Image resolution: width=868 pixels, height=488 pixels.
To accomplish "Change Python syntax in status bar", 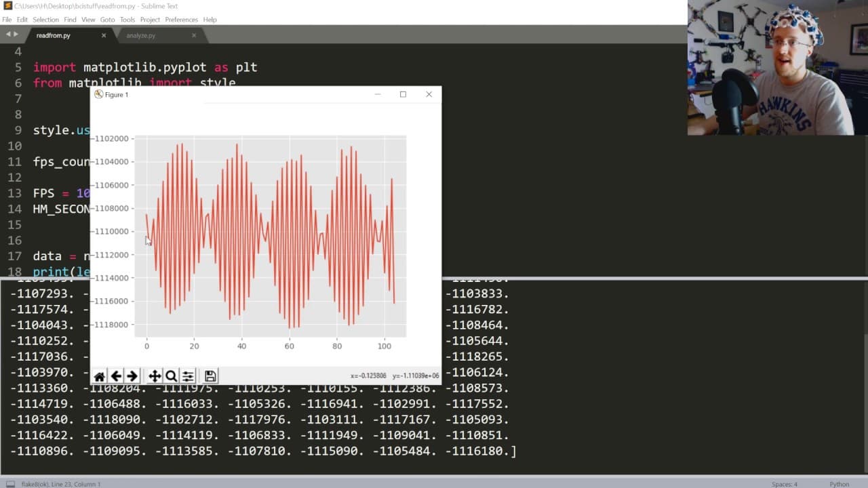I will coord(840,484).
